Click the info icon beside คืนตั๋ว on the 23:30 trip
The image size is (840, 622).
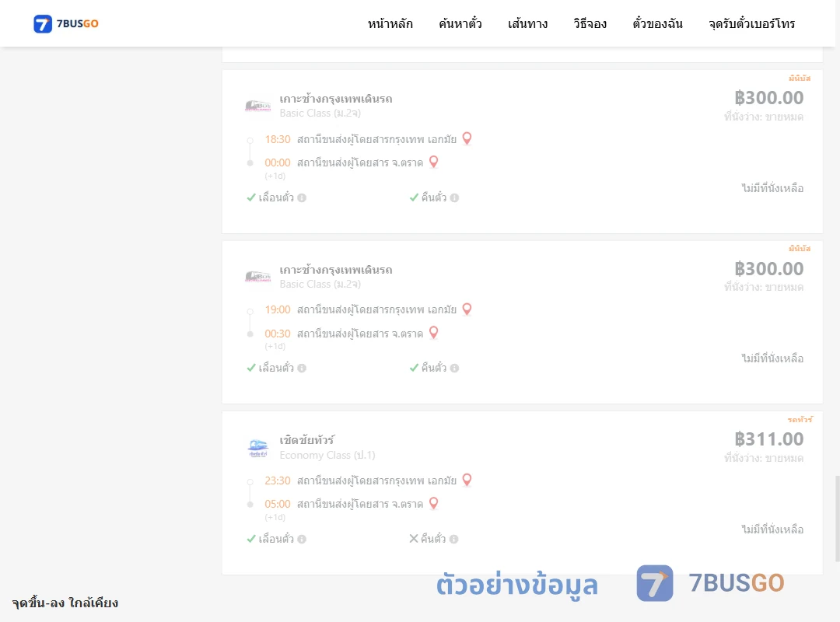pyautogui.click(x=453, y=539)
